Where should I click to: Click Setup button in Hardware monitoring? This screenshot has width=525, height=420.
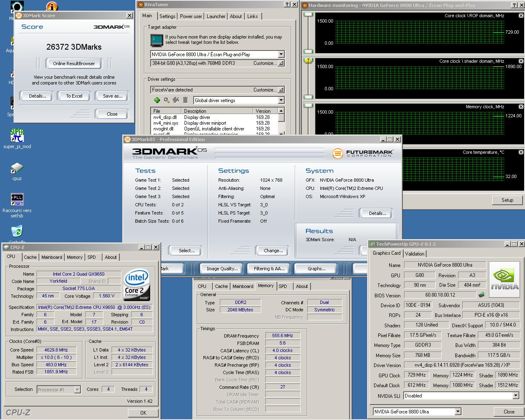point(507,200)
